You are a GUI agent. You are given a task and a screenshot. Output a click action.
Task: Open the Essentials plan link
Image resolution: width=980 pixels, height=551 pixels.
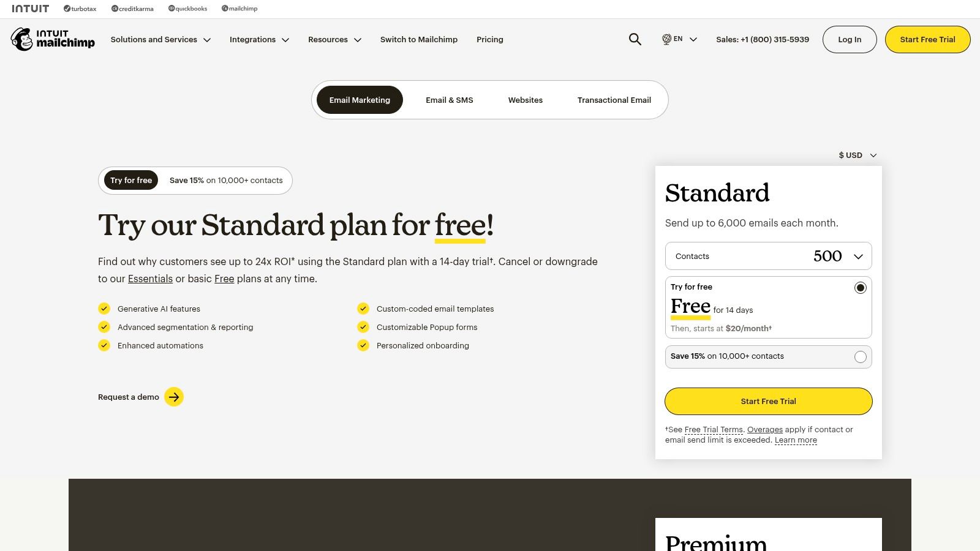[x=150, y=279]
